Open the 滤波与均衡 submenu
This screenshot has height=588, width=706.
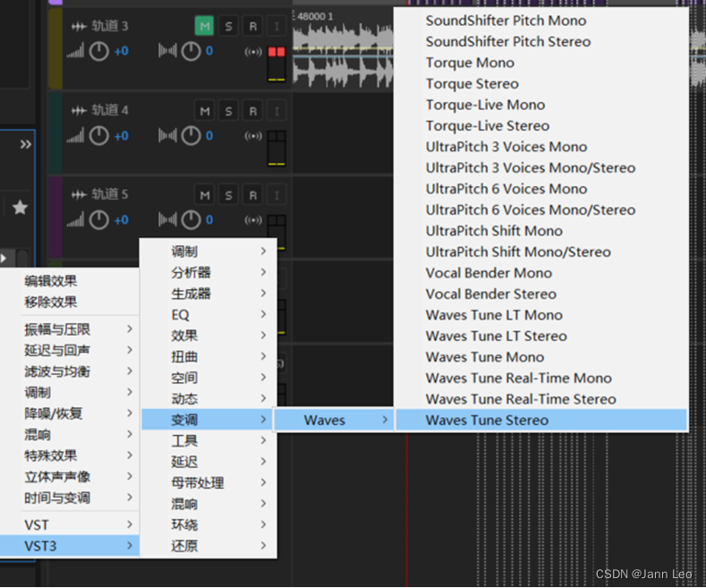69,371
